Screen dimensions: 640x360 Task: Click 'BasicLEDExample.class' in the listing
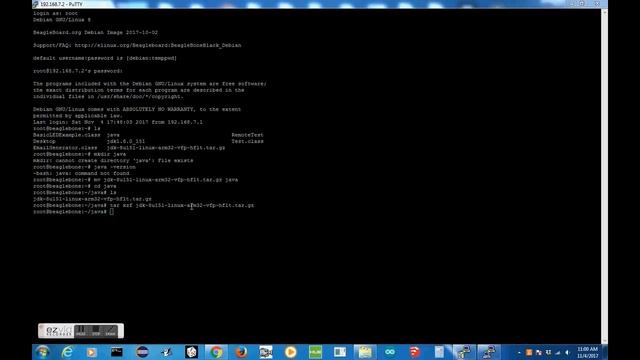pos(67,135)
